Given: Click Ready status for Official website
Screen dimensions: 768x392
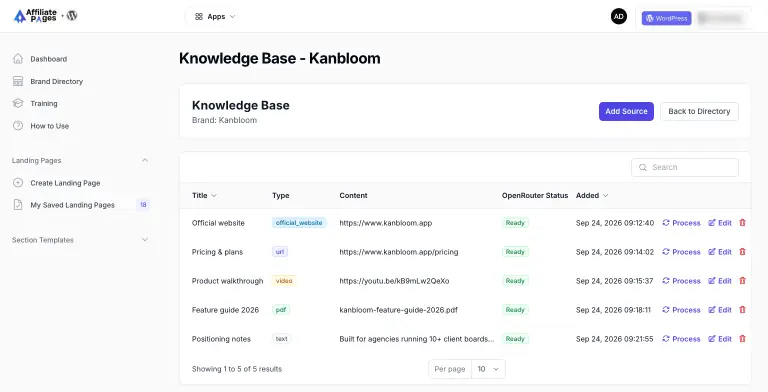Looking at the screenshot, I should point(515,222).
